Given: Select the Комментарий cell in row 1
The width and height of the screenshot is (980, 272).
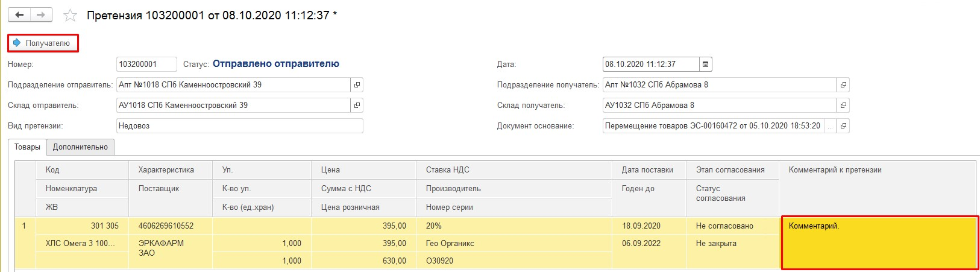Looking at the screenshot, I should click(879, 242).
